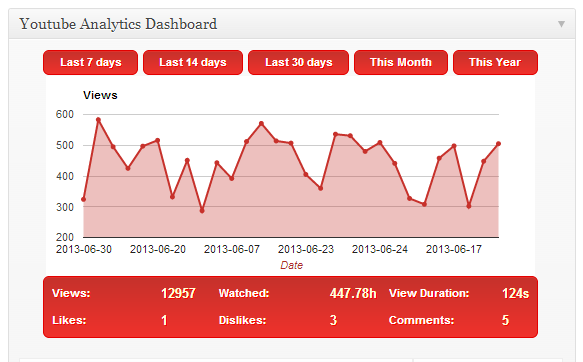
Task: Click the 2013-06-20 date label
Action: 158,249
